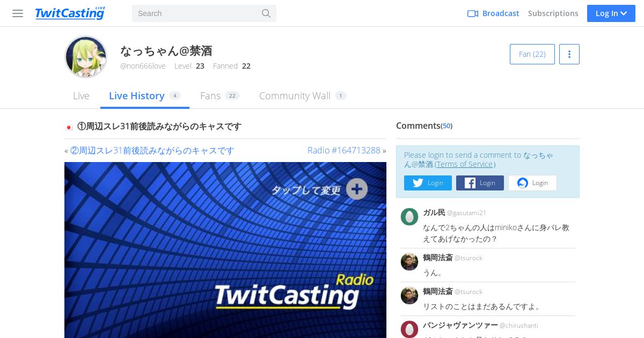Open ガル民 username link
The height and width of the screenshot is (338, 644).
click(x=434, y=212)
